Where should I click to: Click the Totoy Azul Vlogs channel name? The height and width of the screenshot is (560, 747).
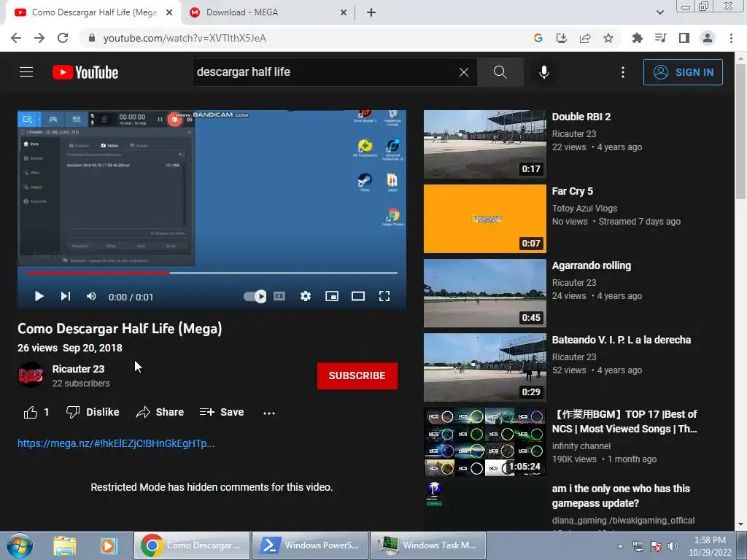tap(584, 208)
